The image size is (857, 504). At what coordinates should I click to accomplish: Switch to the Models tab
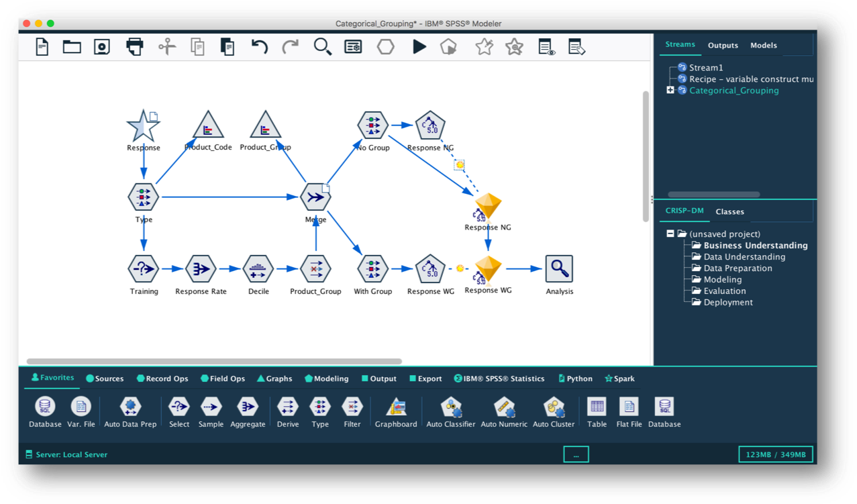point(764,45)
